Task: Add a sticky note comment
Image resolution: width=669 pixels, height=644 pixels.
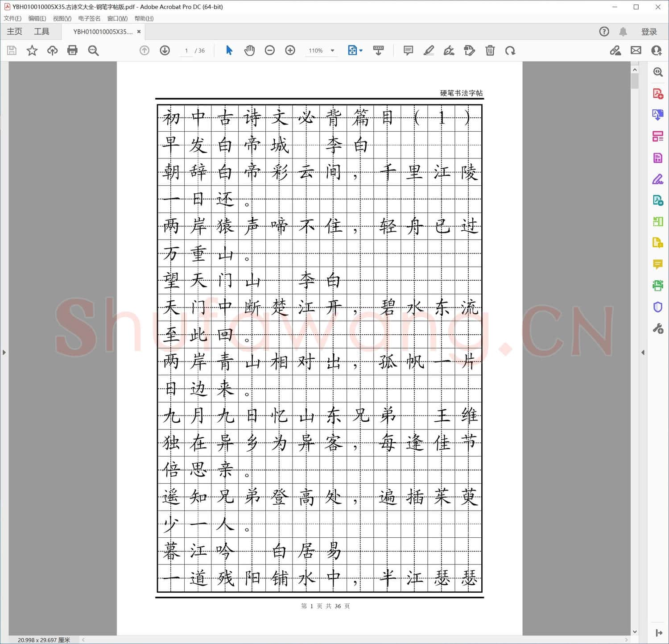Action: [408, 50]
